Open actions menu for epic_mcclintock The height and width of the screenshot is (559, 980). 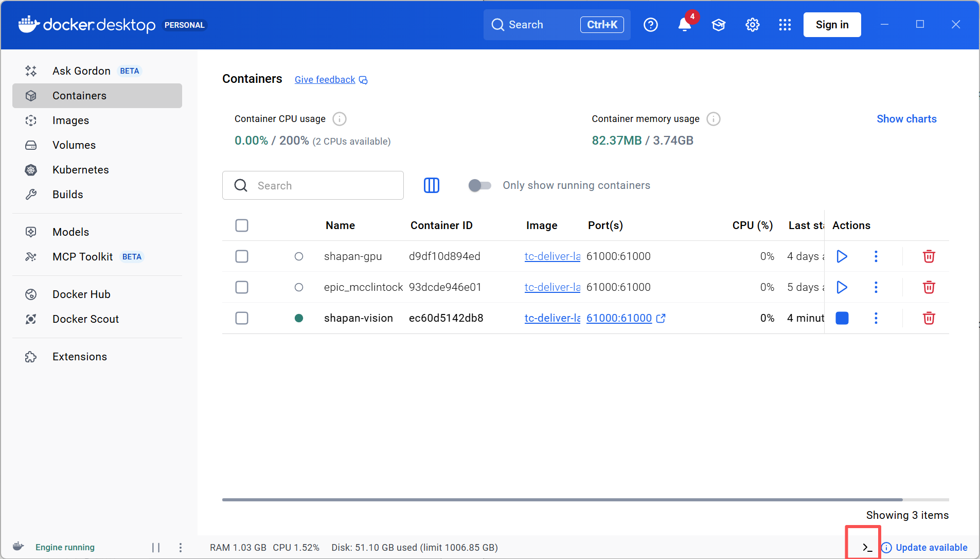pyautogui.click(x=877, y=287)
